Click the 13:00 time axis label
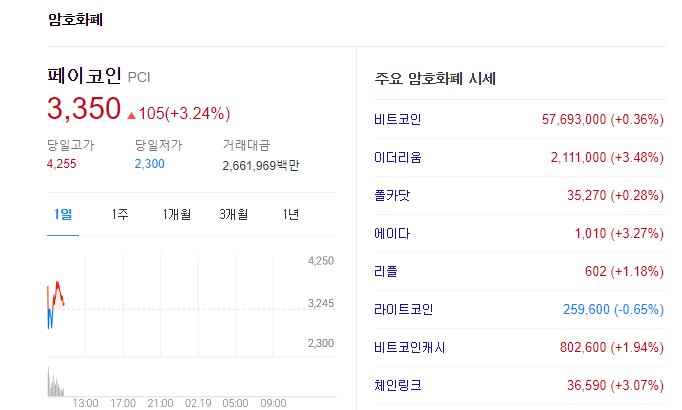Screen dimensions: 682x410 pos(85,403)
